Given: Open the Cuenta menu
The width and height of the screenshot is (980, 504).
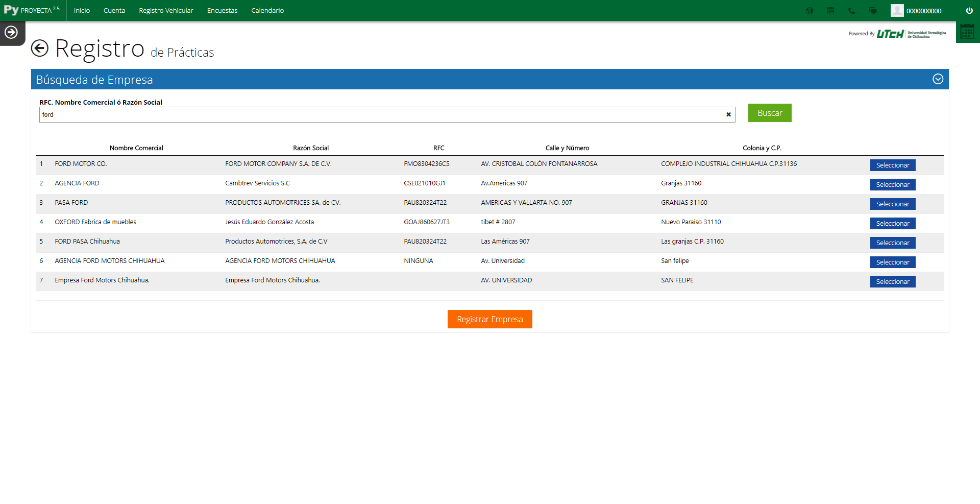Looking at the screenshot, I should coord(114,11).
